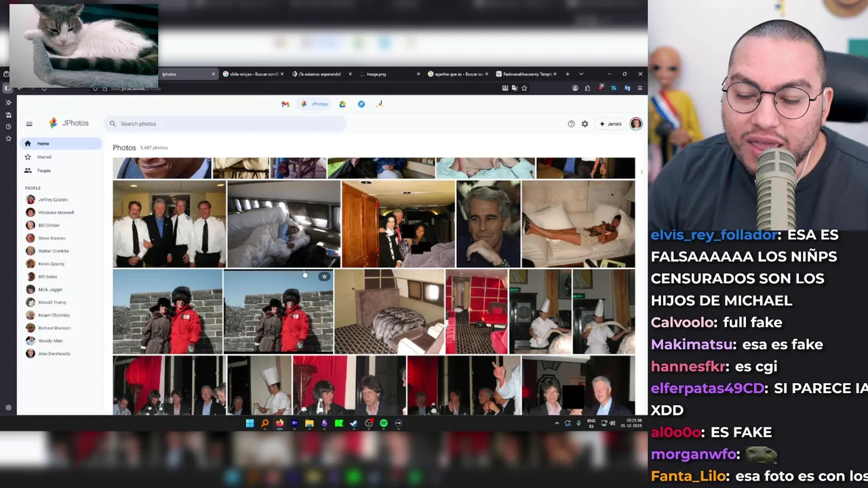Switch to the 'chile relojes' browser tab
The height and width of the screenshot is (488, 868).
pos(254,74)
